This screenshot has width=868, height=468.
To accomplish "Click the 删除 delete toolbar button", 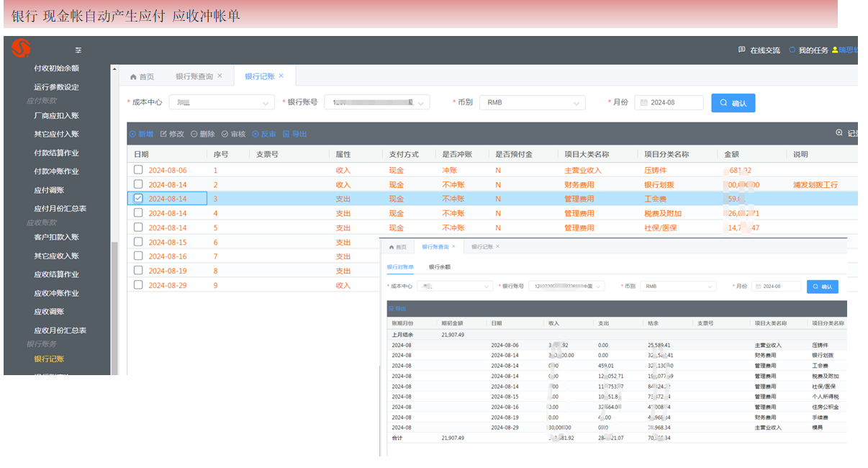I will [203, 134].
